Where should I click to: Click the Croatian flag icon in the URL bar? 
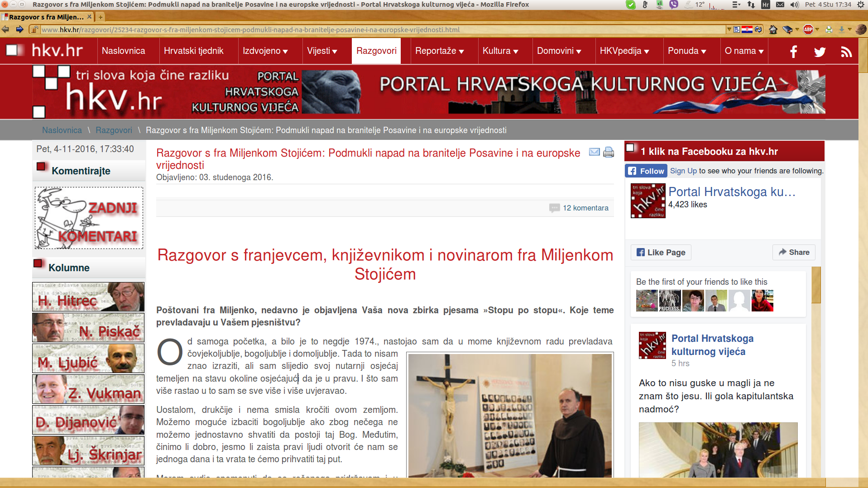tap(747, 30)
